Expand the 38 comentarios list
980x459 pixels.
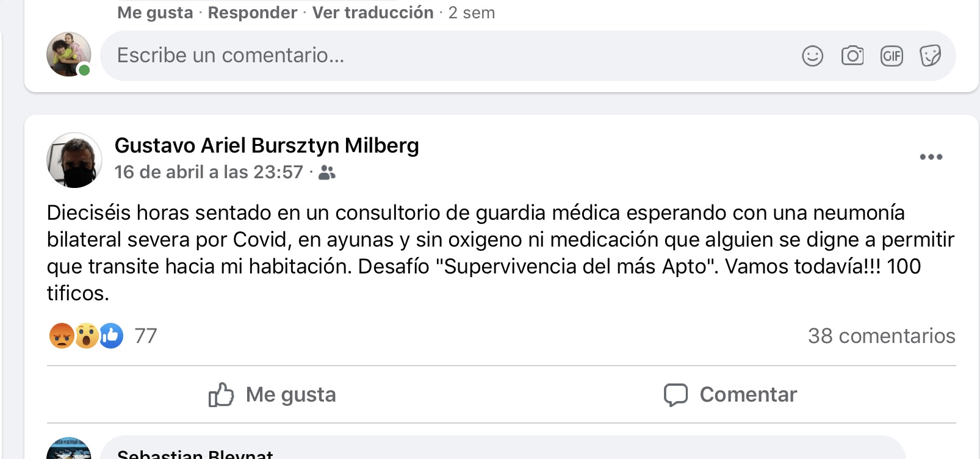881,336
